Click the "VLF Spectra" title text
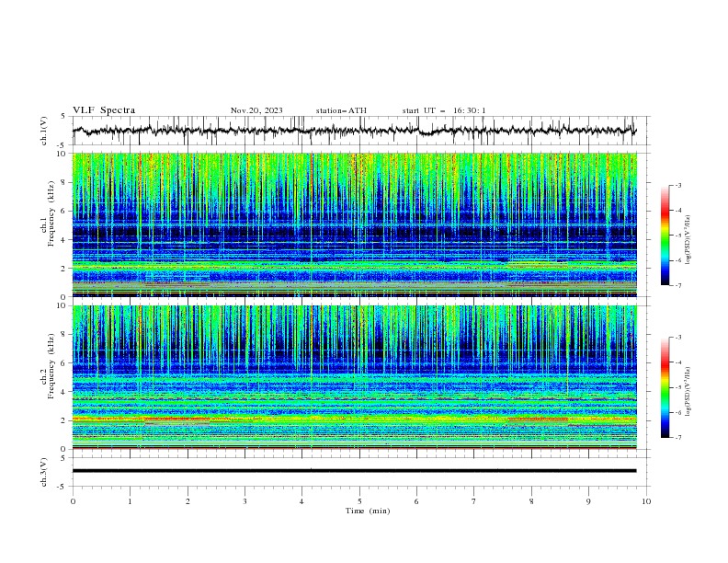Viewport: 728px width, 563px height. click(x=104, y=110)
